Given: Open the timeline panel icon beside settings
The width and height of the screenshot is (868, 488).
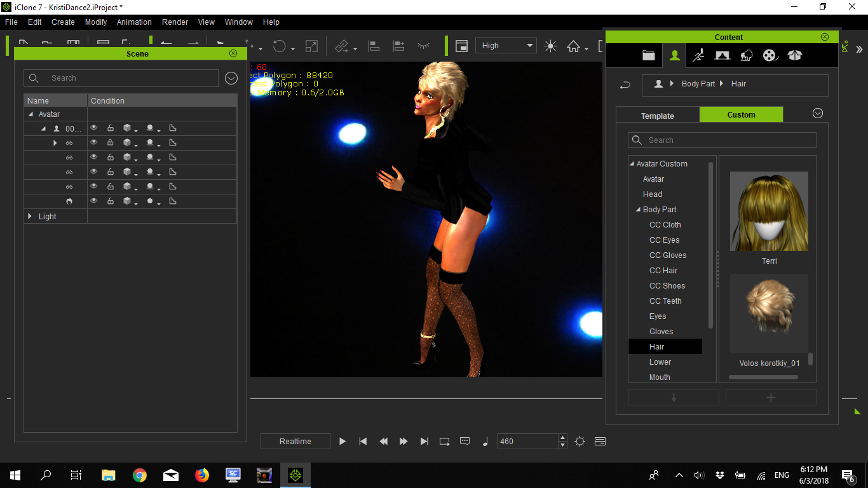Looking at the screenshot, I should pos(600,441).
